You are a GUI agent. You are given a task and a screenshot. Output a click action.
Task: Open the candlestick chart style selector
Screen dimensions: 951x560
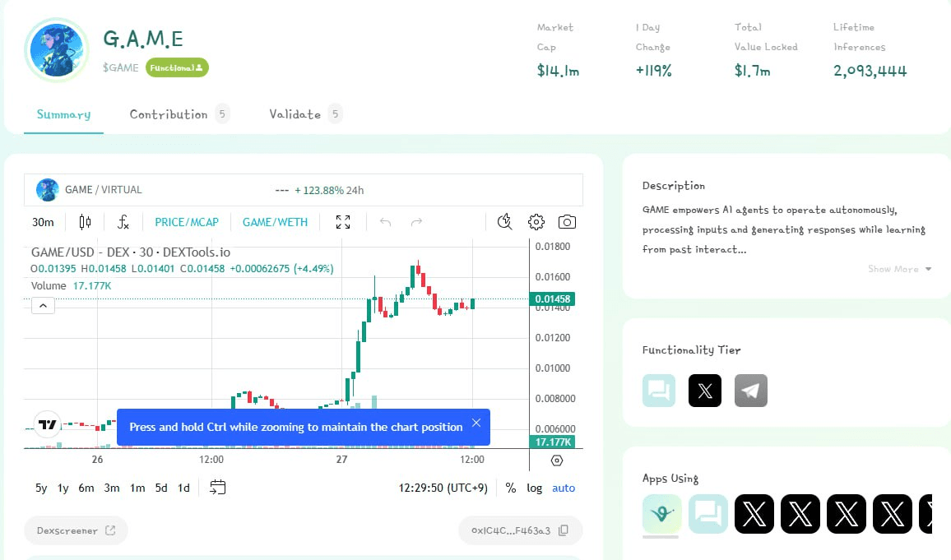pyautogui.click(x=85, y=222)
